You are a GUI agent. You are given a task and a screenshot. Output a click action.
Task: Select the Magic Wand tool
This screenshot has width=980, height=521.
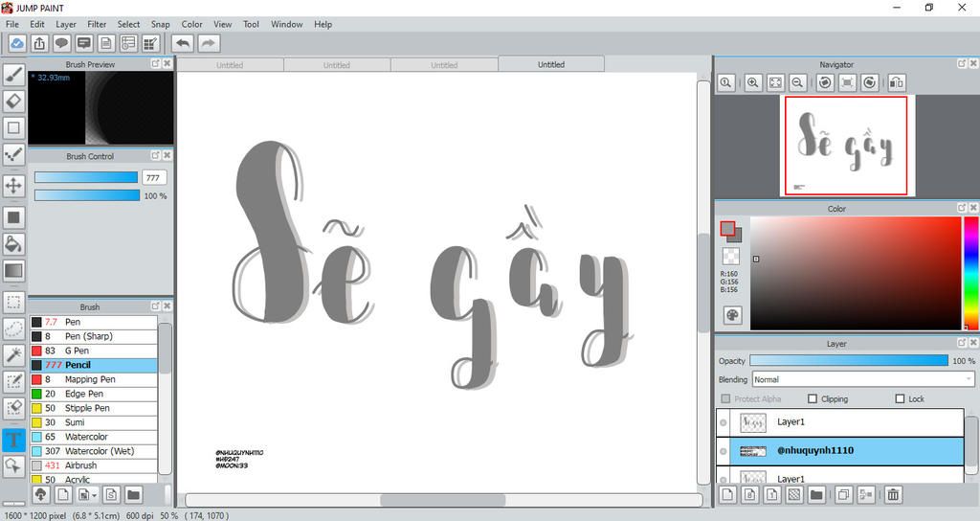pyautogui.click(x=13, y=354)
